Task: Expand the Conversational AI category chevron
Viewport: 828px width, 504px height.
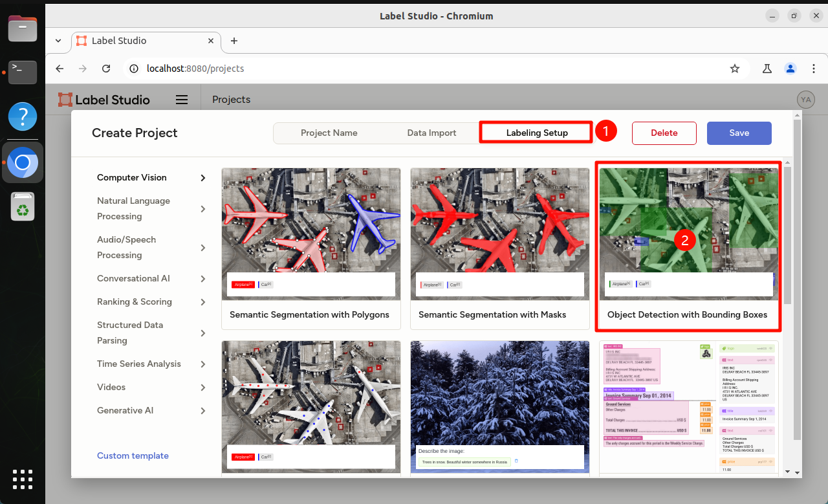Action: (203, 279)
